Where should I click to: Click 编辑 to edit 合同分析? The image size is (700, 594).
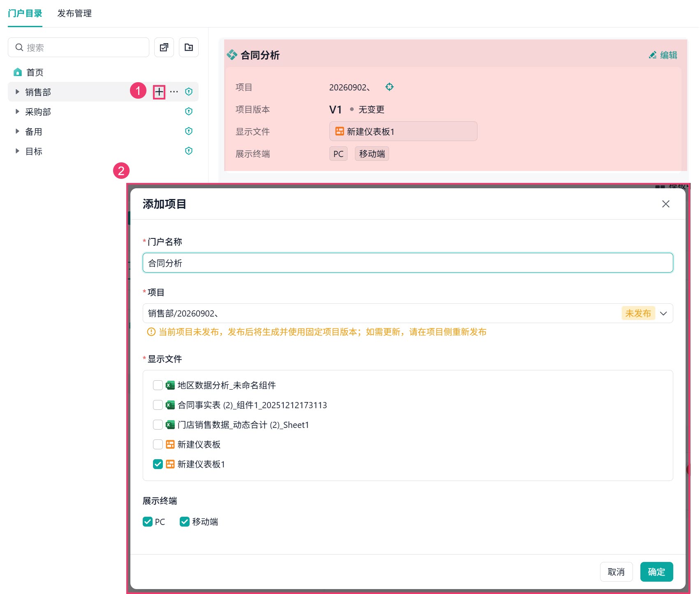(x=663, y=55)
